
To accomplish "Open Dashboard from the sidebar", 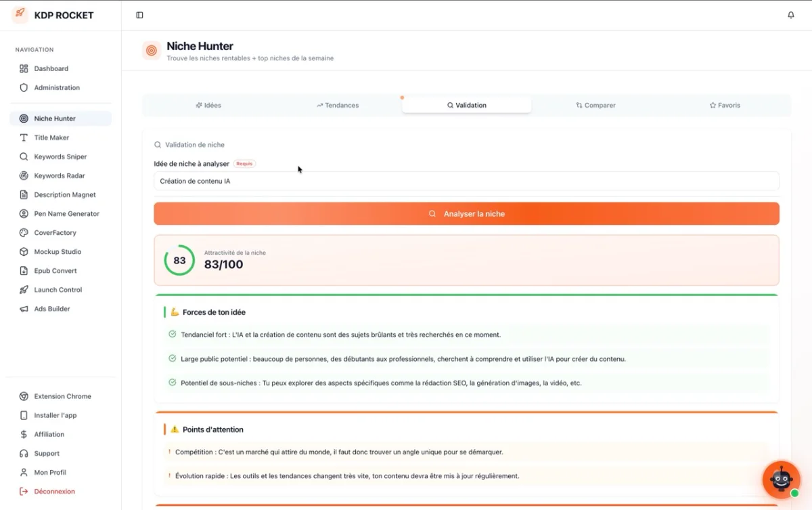I will click(60, 68).
